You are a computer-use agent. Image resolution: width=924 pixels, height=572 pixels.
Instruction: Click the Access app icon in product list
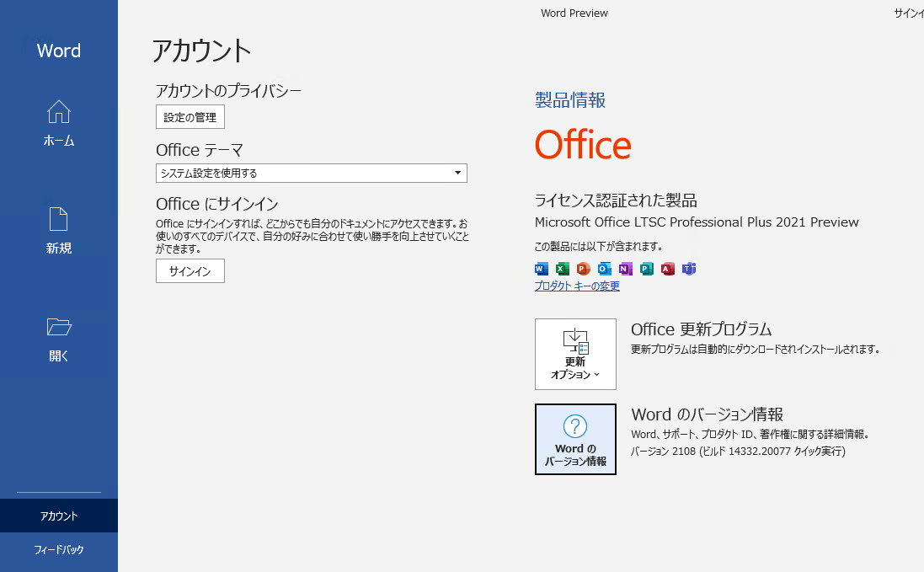tap(668, 270)
